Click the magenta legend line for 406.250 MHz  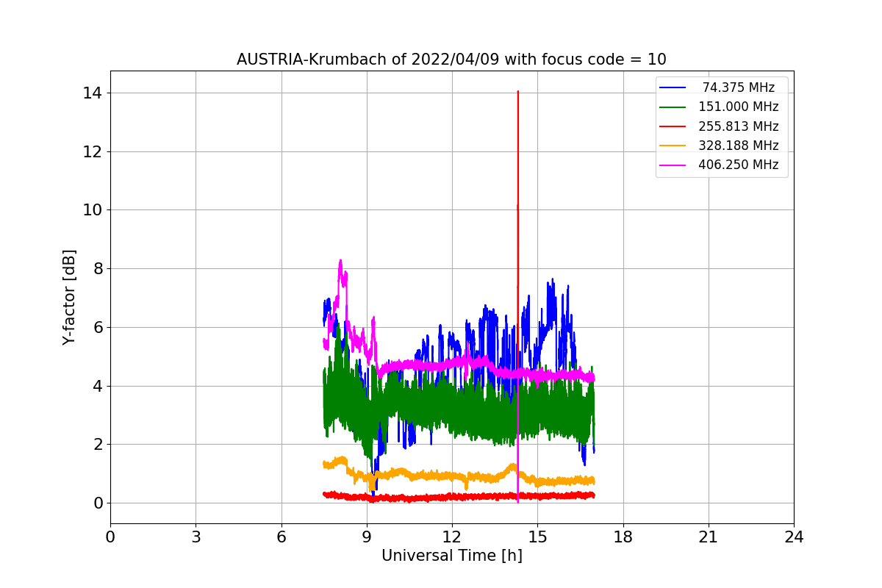click(x=673, y=165)
